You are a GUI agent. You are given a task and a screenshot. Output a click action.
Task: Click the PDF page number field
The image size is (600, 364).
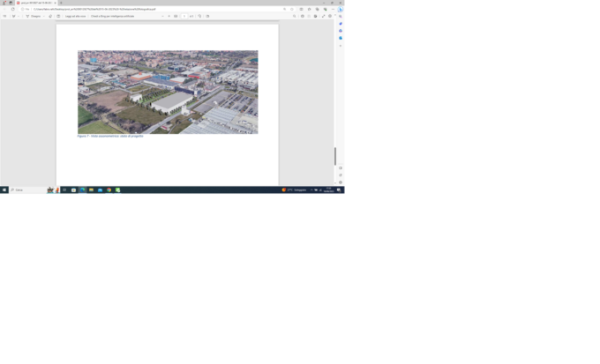pyautogui.click(x=184, y=16)
